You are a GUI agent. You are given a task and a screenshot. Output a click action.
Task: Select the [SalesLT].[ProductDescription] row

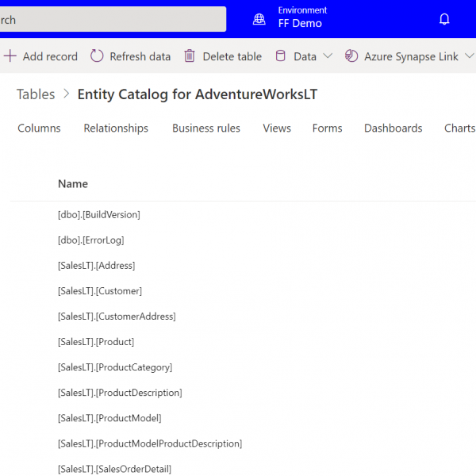pyautogui.click(x=120, y=393)
